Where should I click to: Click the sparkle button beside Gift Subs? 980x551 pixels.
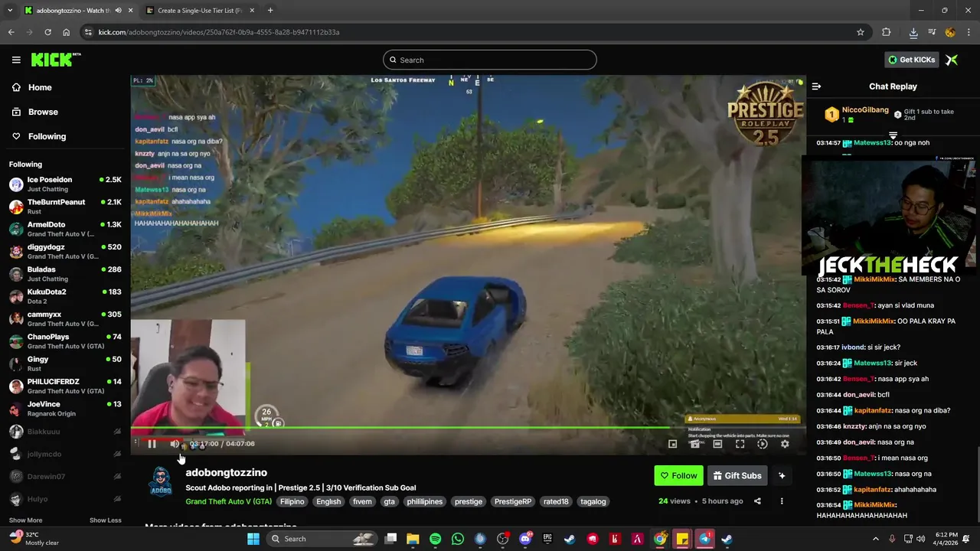(782, 475)
